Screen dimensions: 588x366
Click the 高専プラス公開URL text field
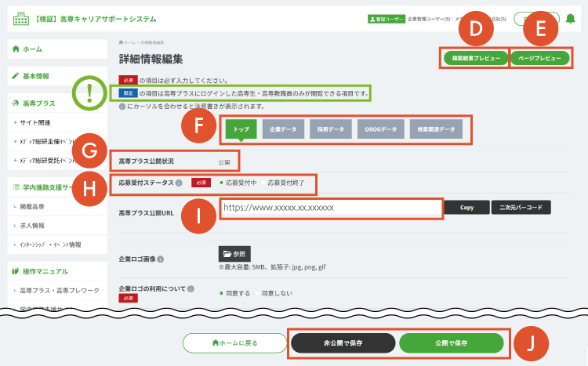[330, 208]
